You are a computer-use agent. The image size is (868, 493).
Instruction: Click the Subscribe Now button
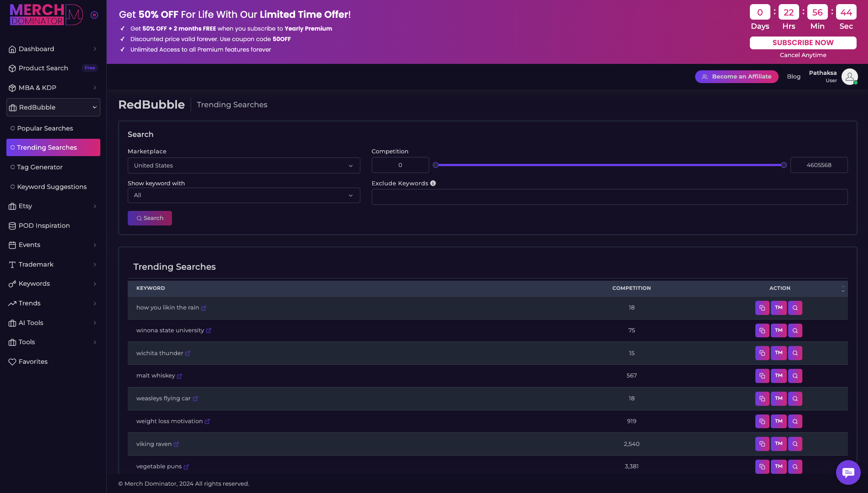(x=803, y=42)
